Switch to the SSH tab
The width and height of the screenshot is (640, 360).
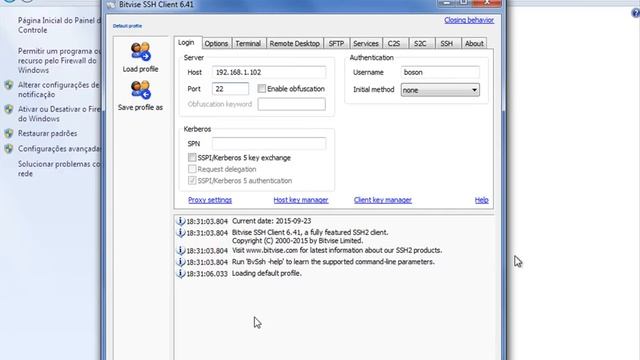pyautogui.click(x=447, y=43)
